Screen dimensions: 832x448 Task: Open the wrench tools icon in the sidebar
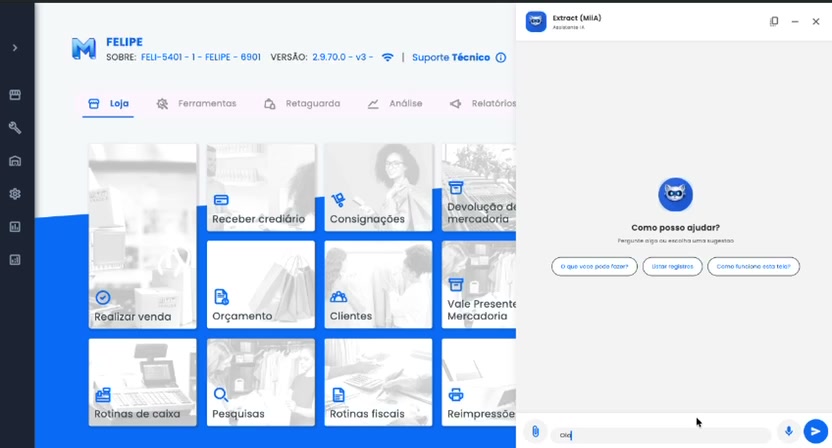coord(15,128)
